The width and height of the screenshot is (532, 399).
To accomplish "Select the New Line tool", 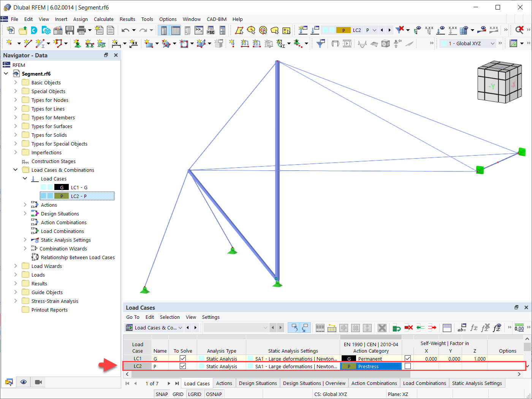I will point(27,43).
